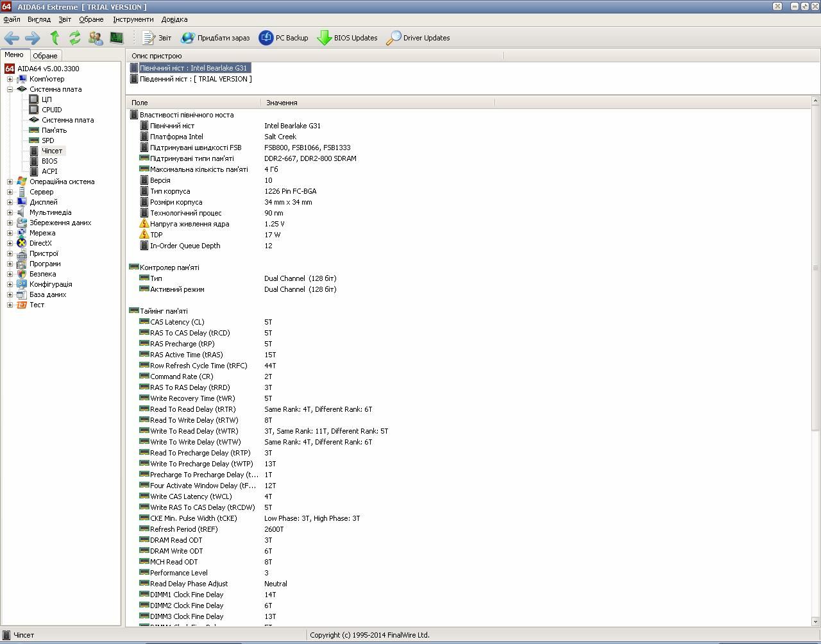Open the Інструменти menu

pos(133,19)
